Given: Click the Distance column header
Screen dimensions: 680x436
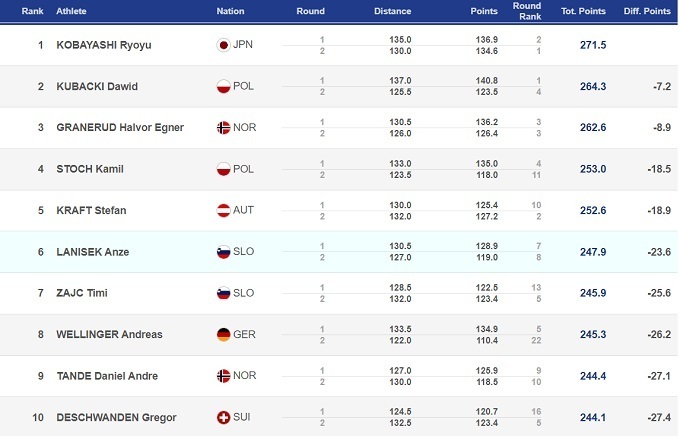Looking at the screenshot, I should tap(392, 11).
